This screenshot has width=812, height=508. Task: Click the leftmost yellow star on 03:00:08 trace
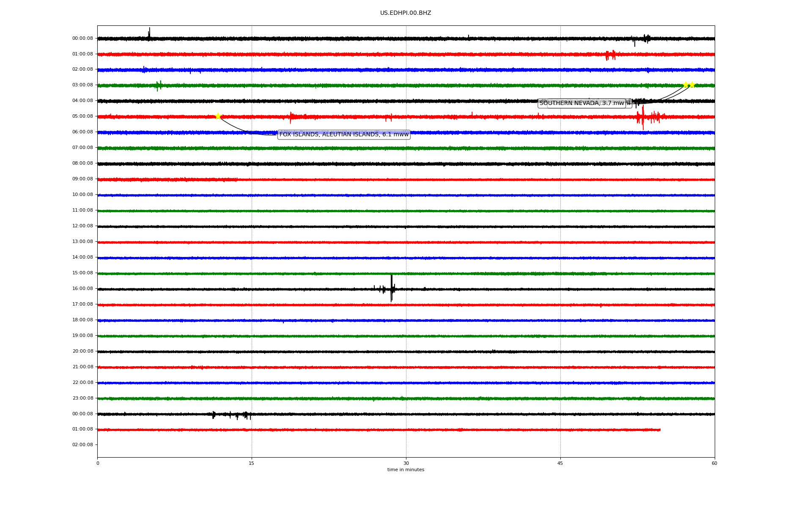click(x=686, y=85)
